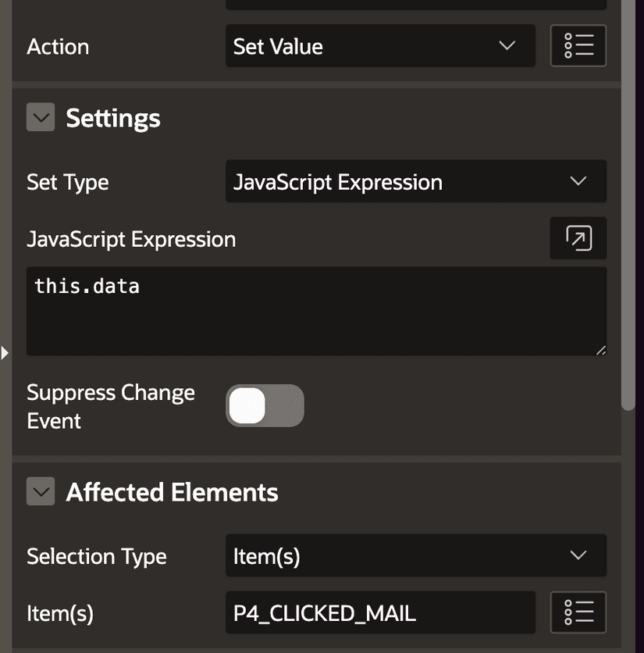The height and width of the screenshot is (653, 644).
Task: Click the expression editor resize handle
Action: coord(602,349)
